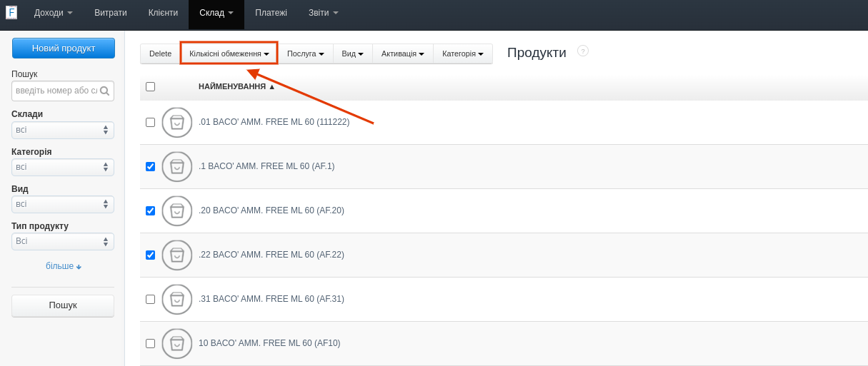Image resolution: width=868 pixels, height=366 pixels.
Task: Click the більше link to show more filters
Action: tap(63, 266)
